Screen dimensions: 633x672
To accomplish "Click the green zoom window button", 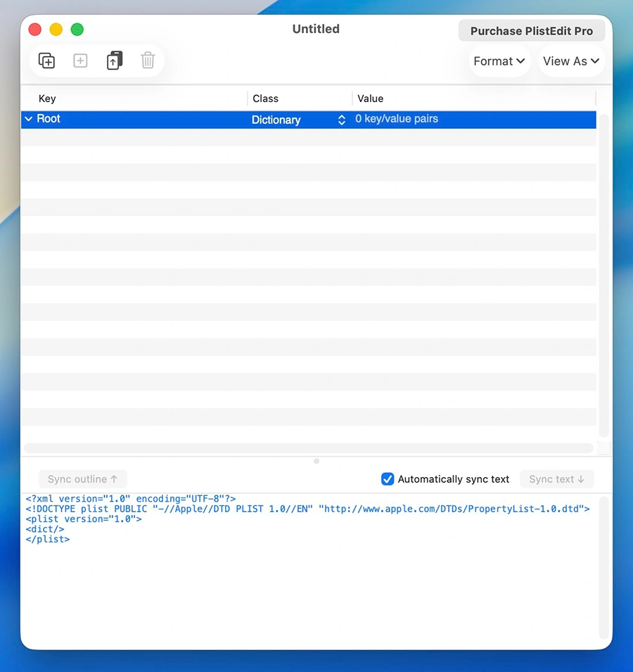I will (77, 30).
